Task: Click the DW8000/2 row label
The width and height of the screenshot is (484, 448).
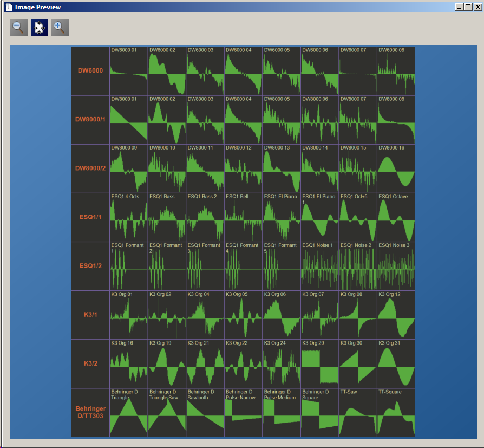Action: tap(90, 168)
